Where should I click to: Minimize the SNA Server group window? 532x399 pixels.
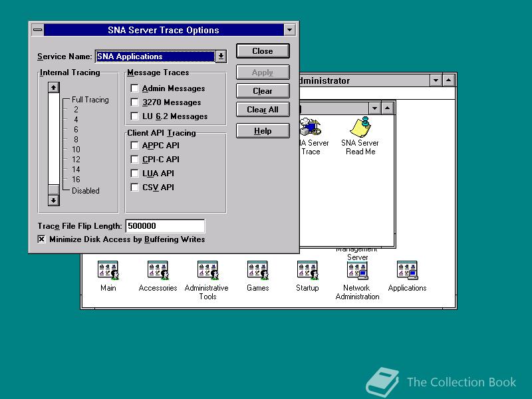[374, 108]
